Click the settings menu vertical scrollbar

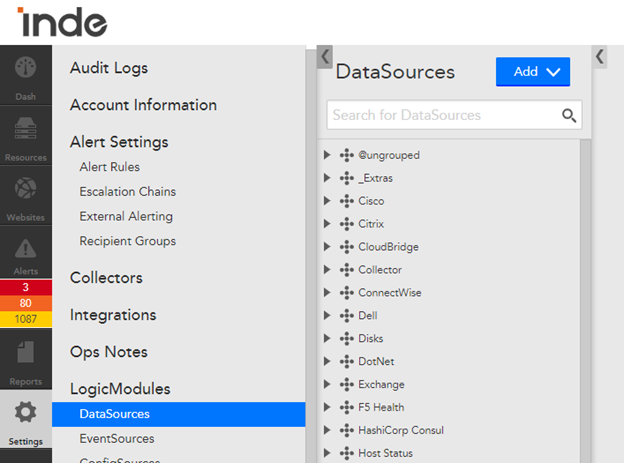311,255
